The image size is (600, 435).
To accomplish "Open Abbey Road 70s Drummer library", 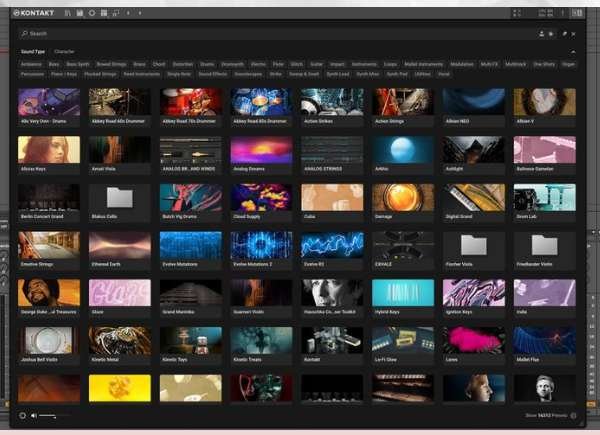I will coord(191,107).
